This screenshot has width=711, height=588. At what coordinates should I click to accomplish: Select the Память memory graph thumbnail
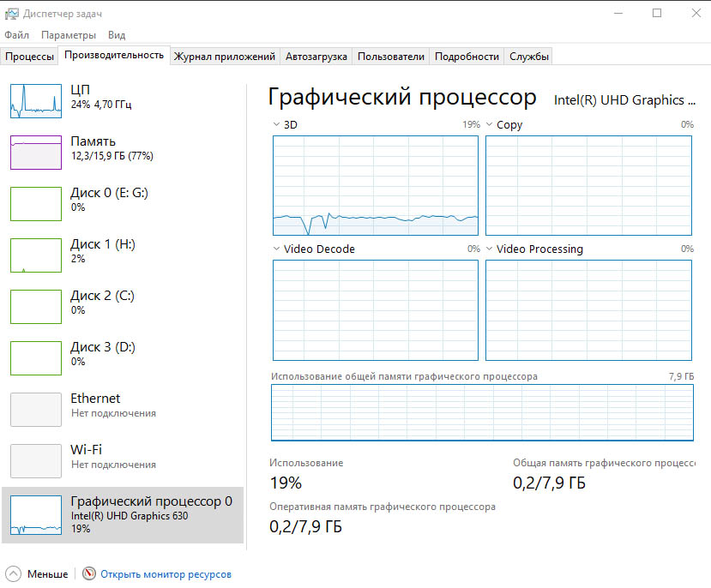35,152
